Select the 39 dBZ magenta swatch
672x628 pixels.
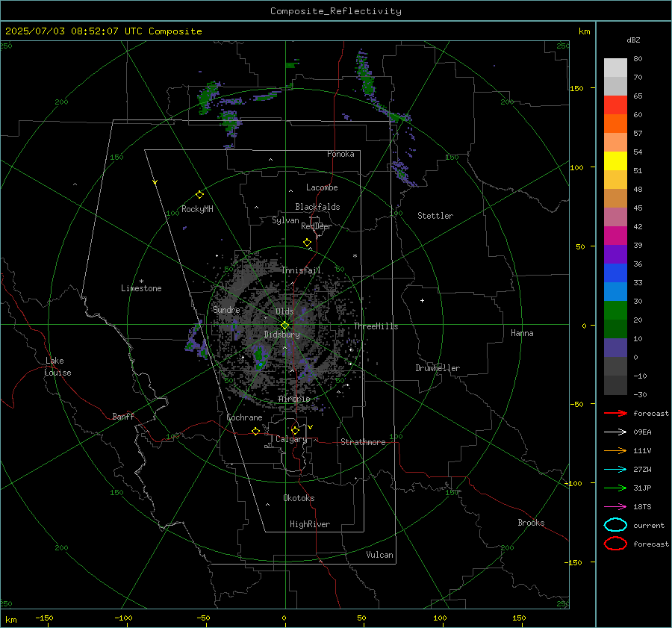(615, 235)
